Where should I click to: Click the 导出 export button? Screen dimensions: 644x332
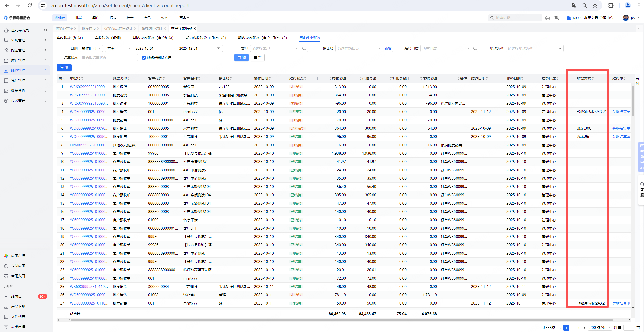[x=64, y=68]
